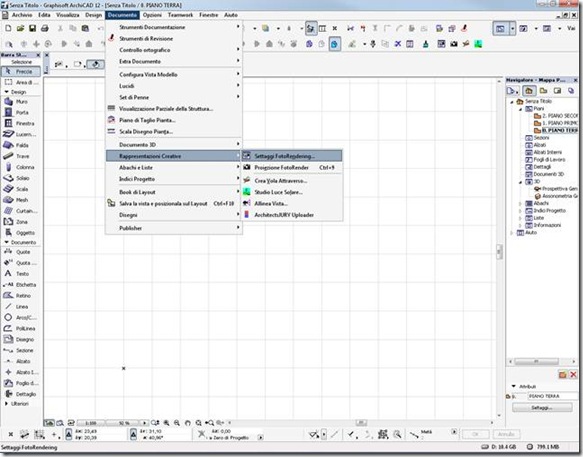The image size is (583, 457).
Task: Select the Mesh tool
Action: [21, 200]
